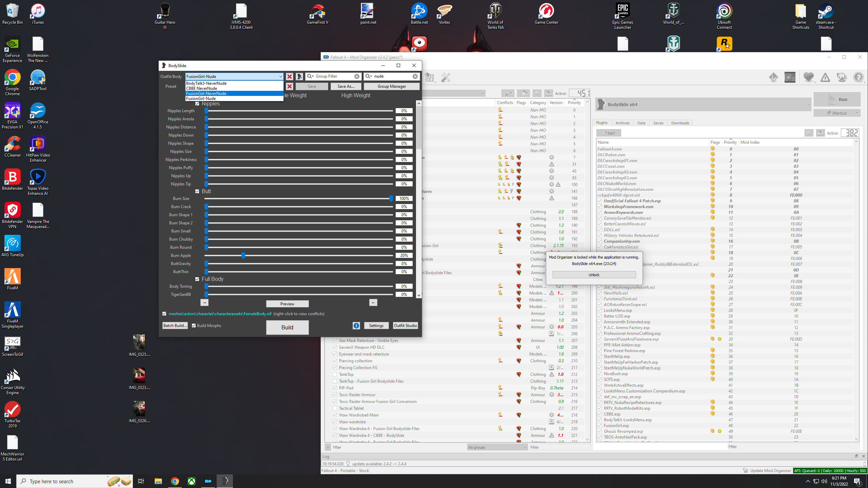Toggle the Butt category checkbox

(x=197, y=191)
